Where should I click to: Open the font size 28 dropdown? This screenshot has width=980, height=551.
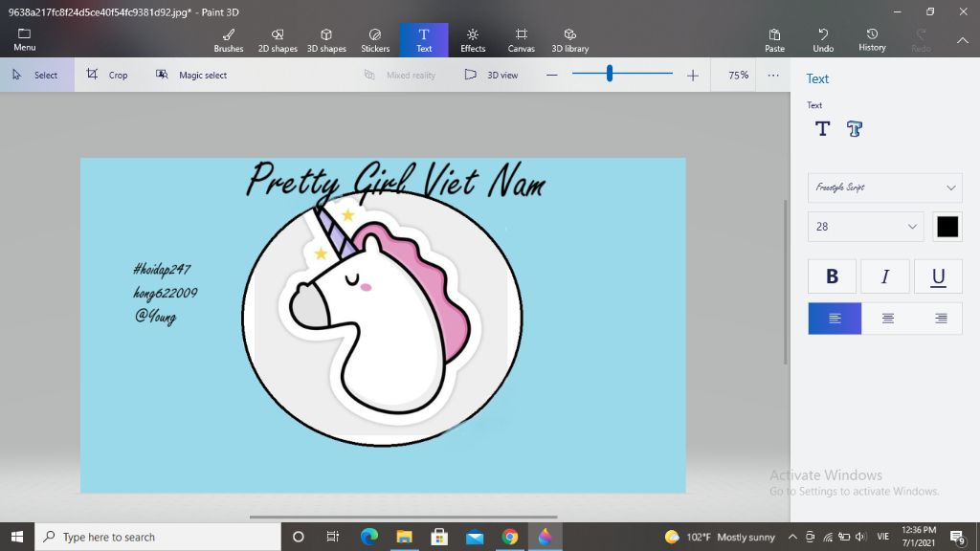(865, 226)
